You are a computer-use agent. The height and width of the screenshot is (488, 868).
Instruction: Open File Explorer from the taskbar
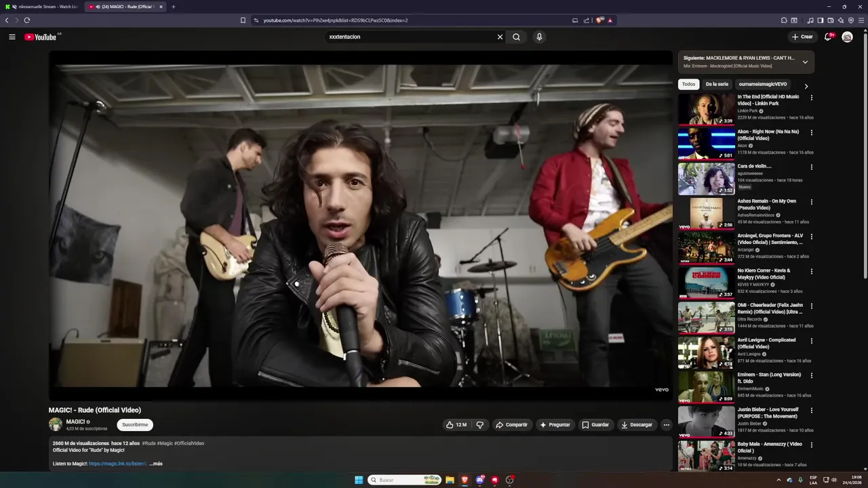(450, 480)
